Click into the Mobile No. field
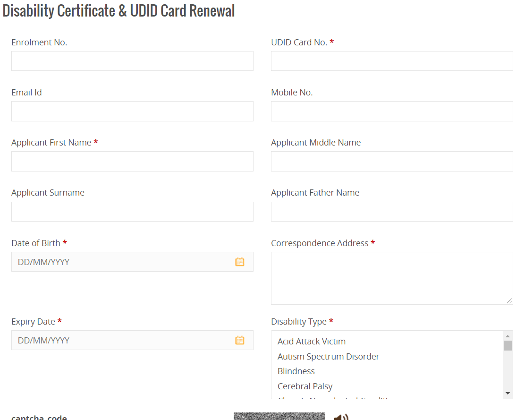 tap(392, 111)
